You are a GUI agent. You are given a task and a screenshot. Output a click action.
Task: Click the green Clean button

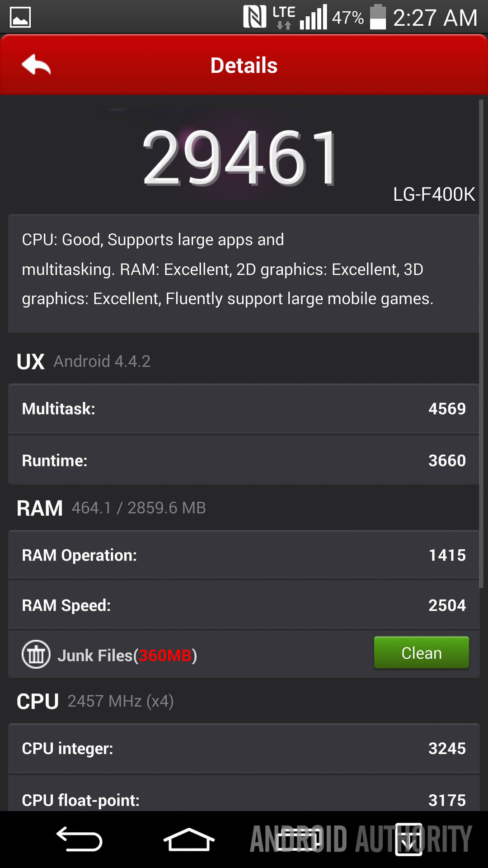point(421,653)
